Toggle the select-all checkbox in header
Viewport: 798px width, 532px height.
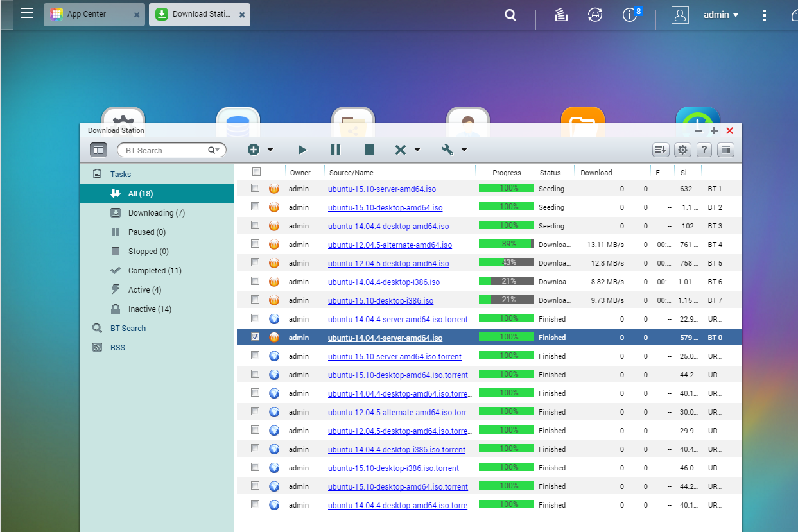pos(257,171)
